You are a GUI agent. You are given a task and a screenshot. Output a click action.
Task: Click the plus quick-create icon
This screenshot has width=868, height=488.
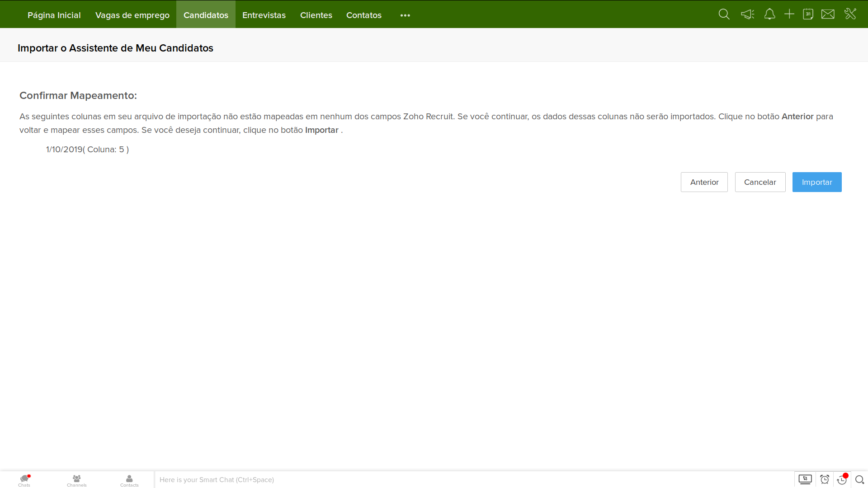click(789, 14)
